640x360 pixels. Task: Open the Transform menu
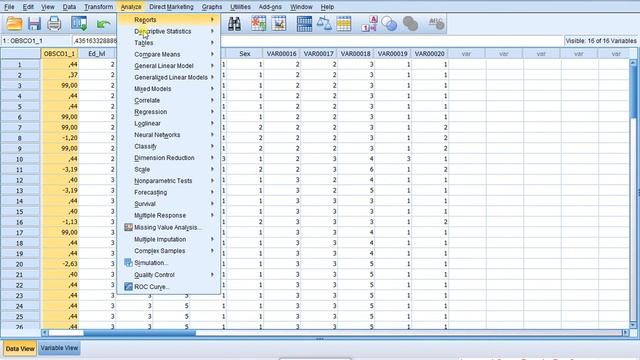98,7
